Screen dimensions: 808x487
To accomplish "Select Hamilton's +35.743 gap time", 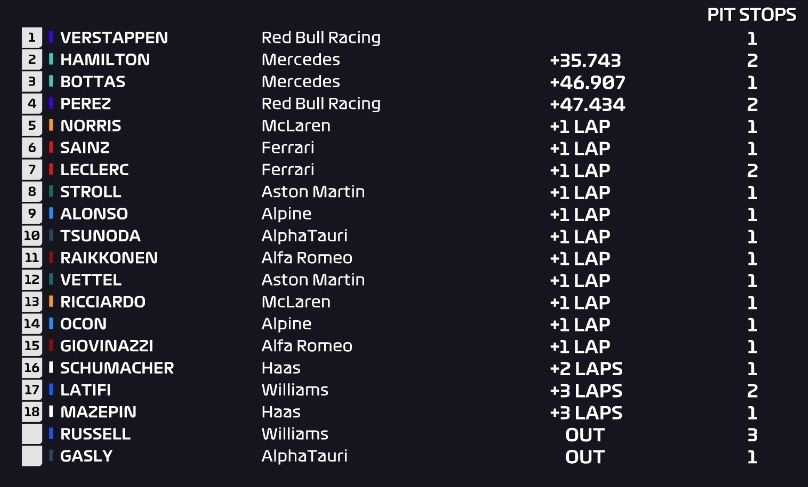I will pyautogui.click(x=585, y=60).
